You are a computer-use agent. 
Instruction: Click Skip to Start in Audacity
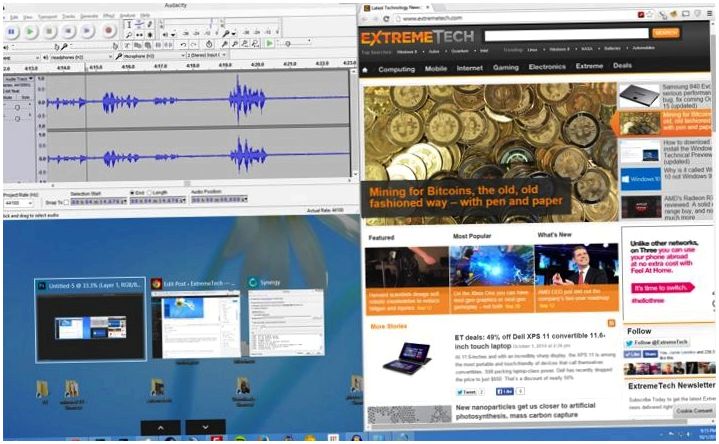click(x=68, y=32)
